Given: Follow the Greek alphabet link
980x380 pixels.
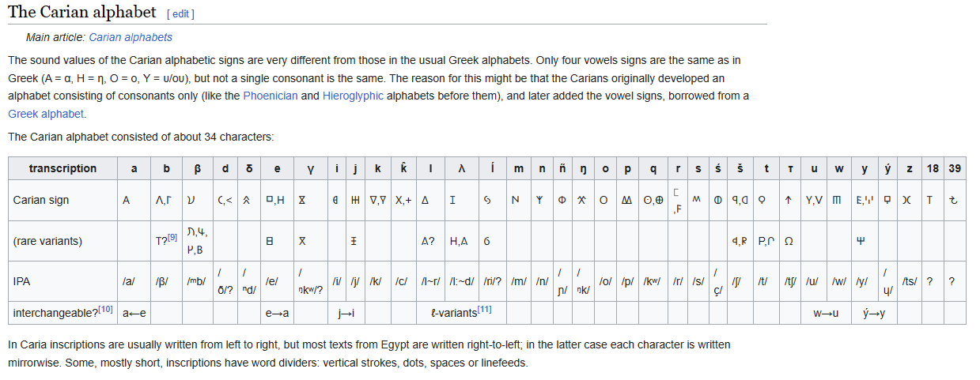Looking at the screenshot, I should pyautogui.click(x=46, y=114).
